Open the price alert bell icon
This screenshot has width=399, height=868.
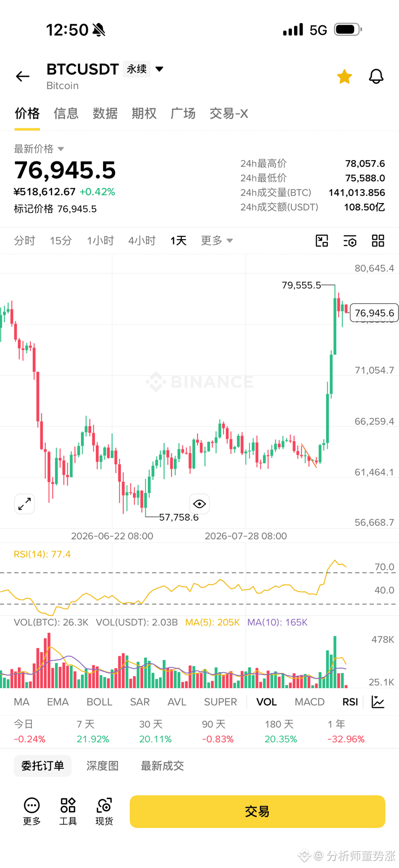pos(376,76)
